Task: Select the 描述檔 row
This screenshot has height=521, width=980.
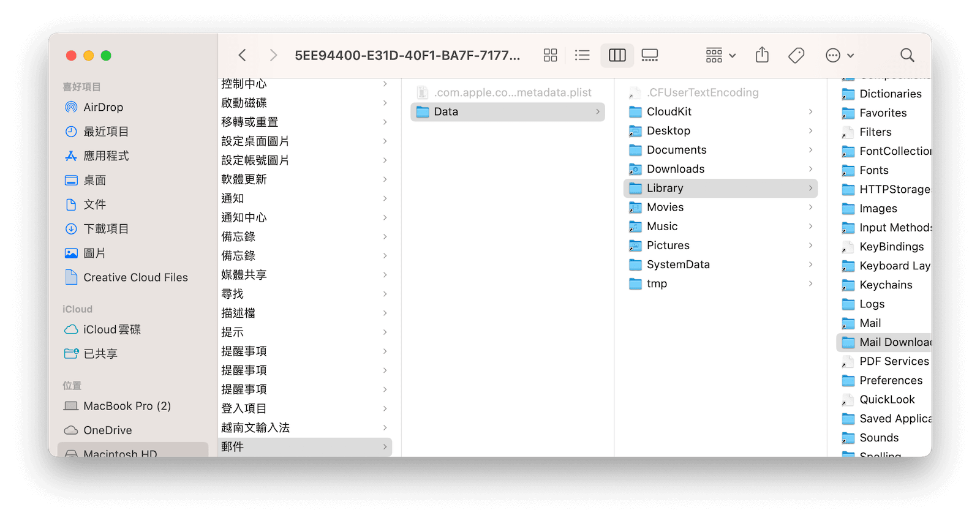Action: (304, 313)
